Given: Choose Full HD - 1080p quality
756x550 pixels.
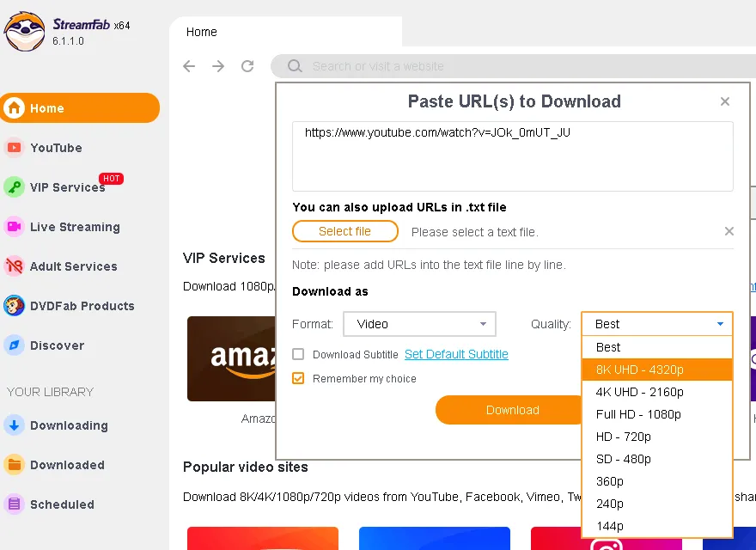Looking at the screenshot, I should click(x=638, y=414).
